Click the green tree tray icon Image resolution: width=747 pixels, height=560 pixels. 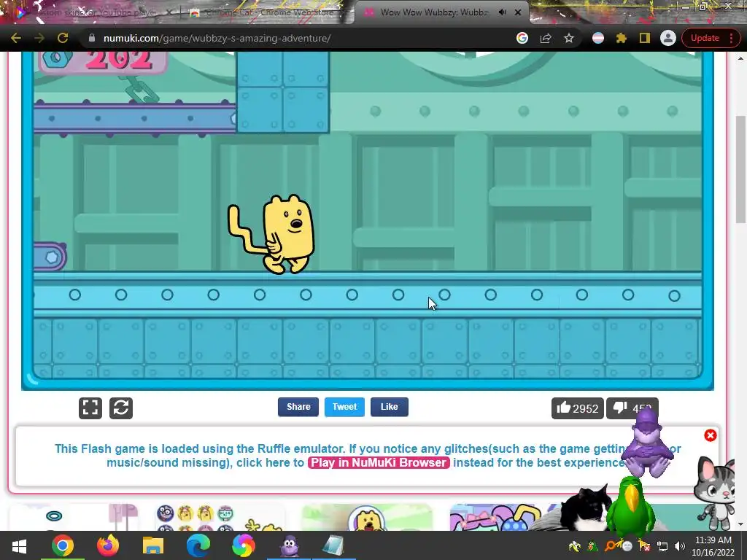point(593,546)
